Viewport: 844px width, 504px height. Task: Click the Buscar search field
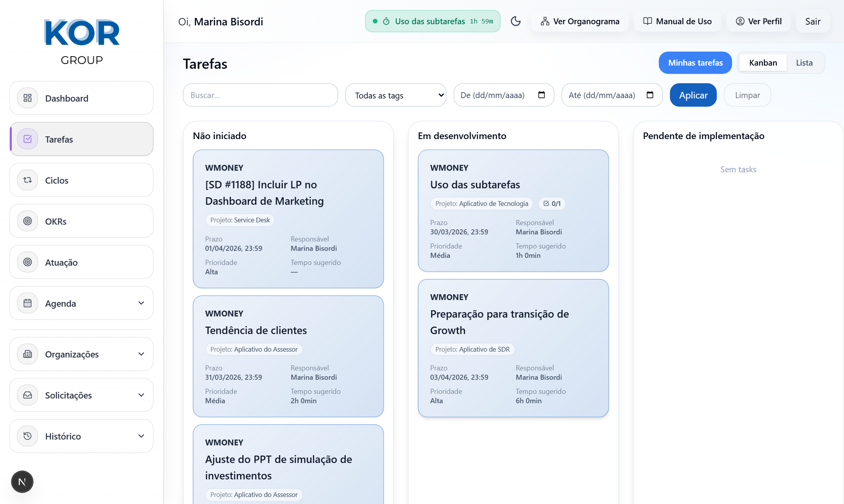click(260, 95)
